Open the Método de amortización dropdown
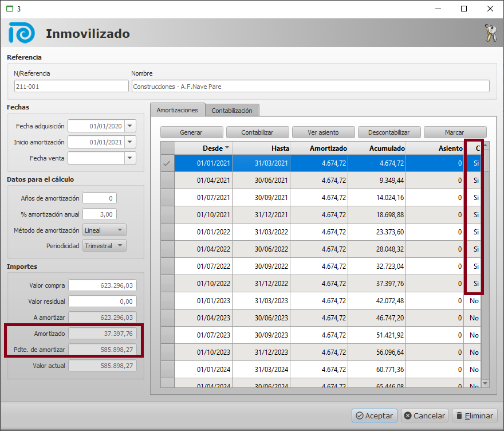The width and height of the screenshot is (504, 431). (120, 230)
